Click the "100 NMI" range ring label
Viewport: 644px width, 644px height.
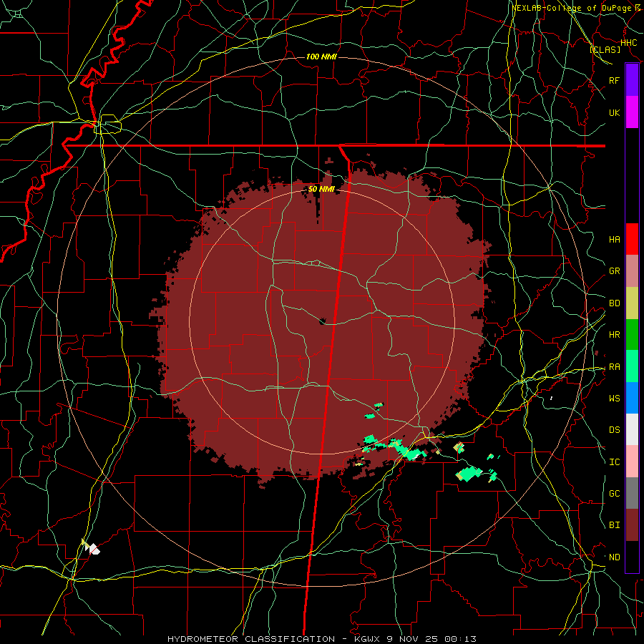click(321, 57)
